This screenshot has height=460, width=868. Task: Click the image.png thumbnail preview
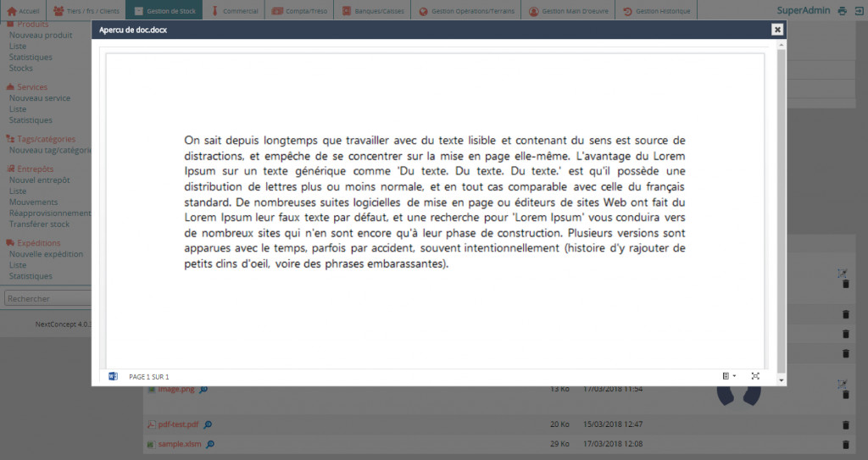point(739,396)
